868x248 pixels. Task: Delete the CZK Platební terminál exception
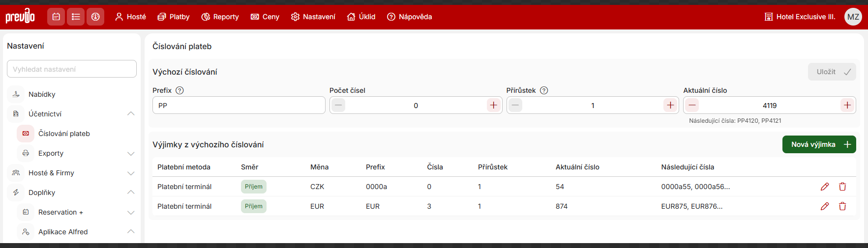[842, 187]
